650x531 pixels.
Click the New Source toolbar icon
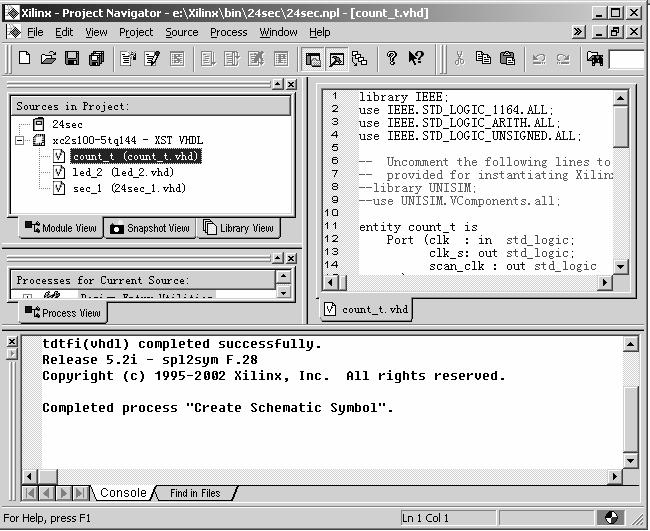click(x=128, y=58)
